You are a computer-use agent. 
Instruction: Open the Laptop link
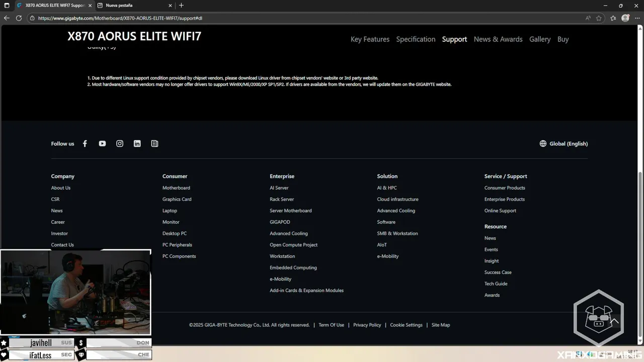pos(170,211)
